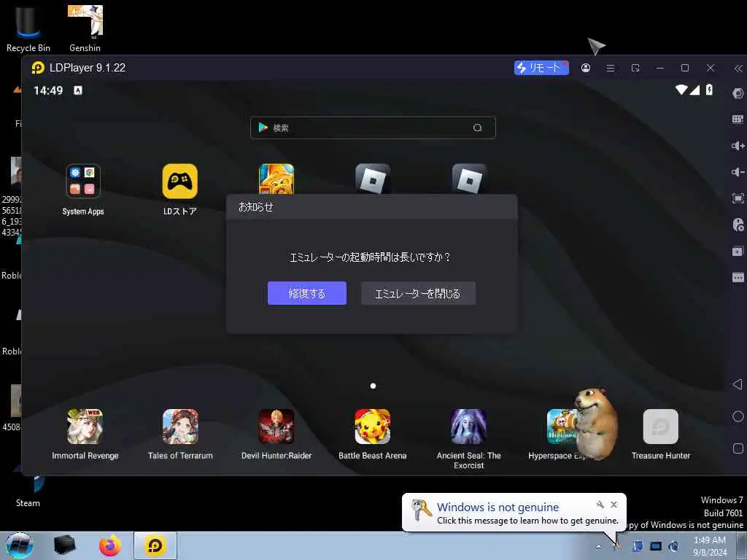Open the second Roblox app icon
This screenshot has width=747, height=560.
point(469,179)
